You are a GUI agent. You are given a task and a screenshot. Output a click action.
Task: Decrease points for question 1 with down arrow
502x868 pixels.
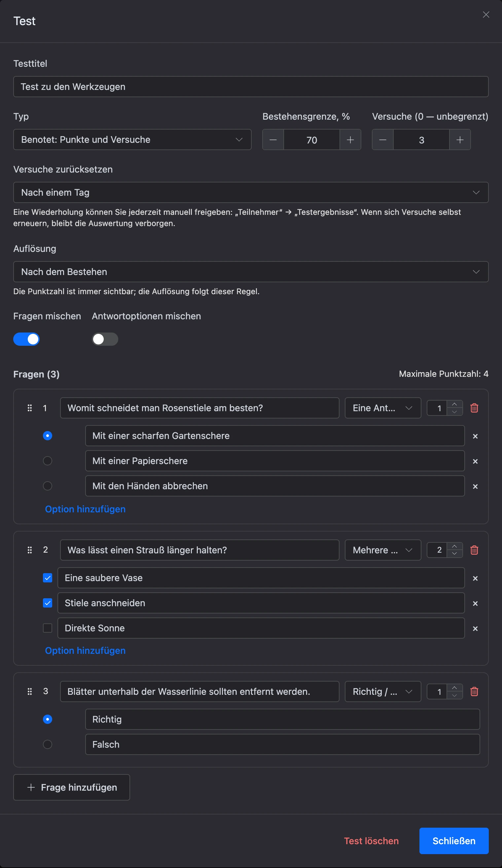(x=454, y=412)
